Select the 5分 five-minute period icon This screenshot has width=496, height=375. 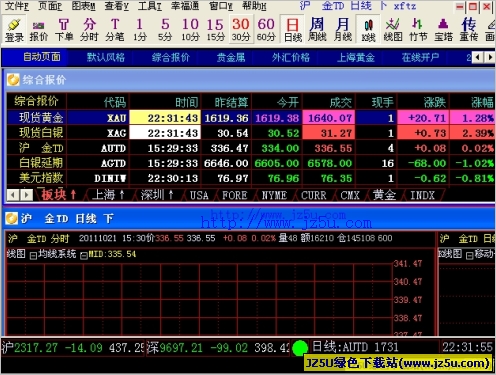tap(165, 30)
